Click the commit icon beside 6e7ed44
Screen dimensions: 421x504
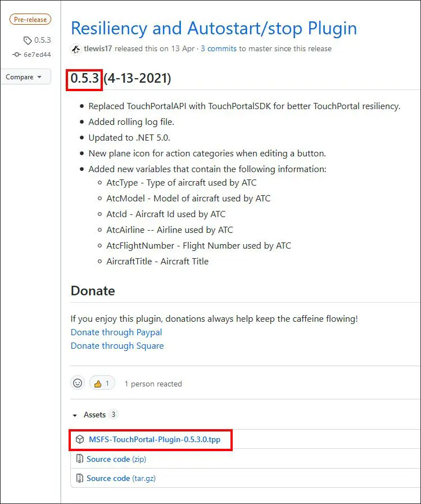pos(17,55)
